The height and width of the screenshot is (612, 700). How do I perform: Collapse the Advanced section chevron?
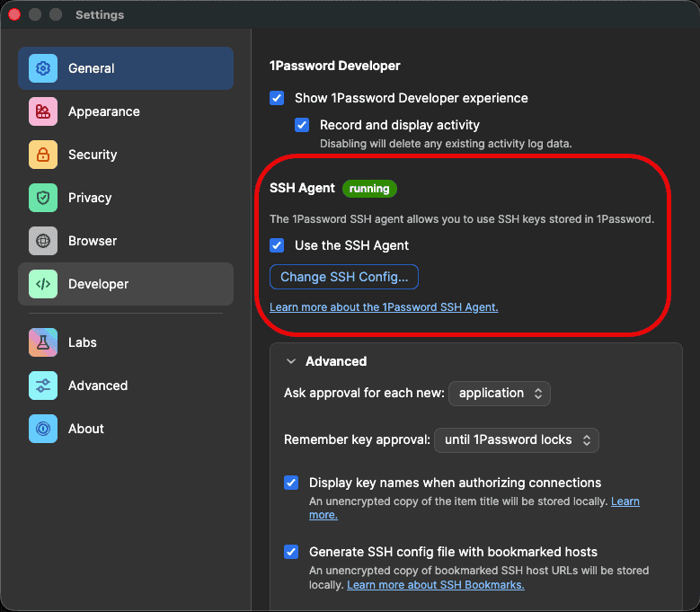291,361
